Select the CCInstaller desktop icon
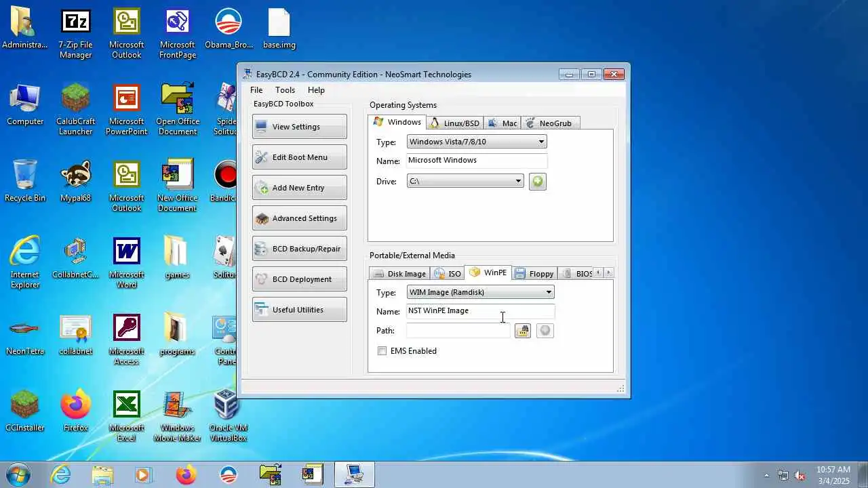This screenshot has width=868, height=488. tap(25, 412)
